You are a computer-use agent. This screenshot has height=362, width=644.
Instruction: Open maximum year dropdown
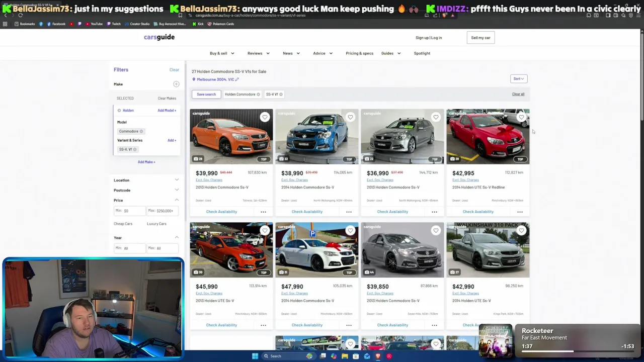point(163,248)
